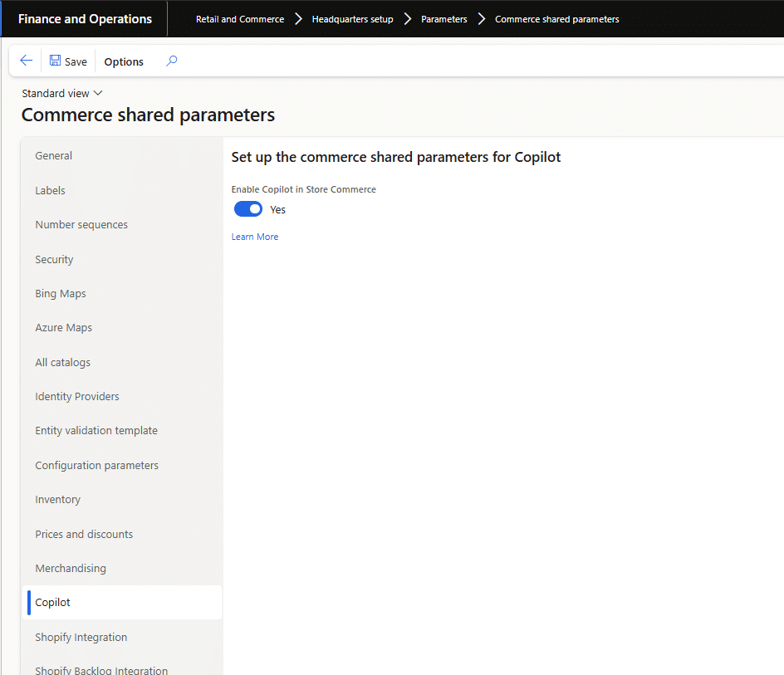Go to the Security tab
Screen dimensions: 784x675
coord(54,259)
